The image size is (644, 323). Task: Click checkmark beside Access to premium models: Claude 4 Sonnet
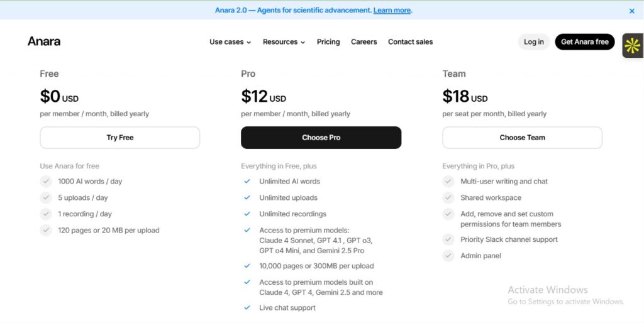click(247, 230)
